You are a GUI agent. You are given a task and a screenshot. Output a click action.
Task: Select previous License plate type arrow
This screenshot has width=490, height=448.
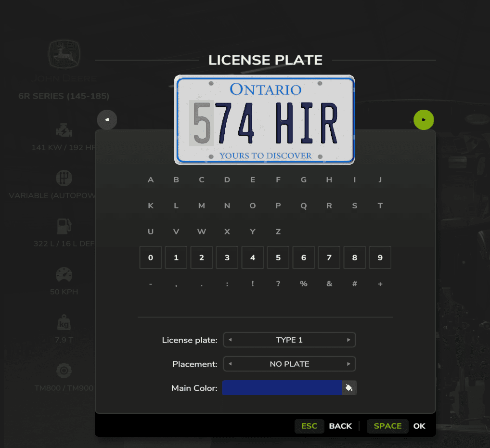click(230, 340)
